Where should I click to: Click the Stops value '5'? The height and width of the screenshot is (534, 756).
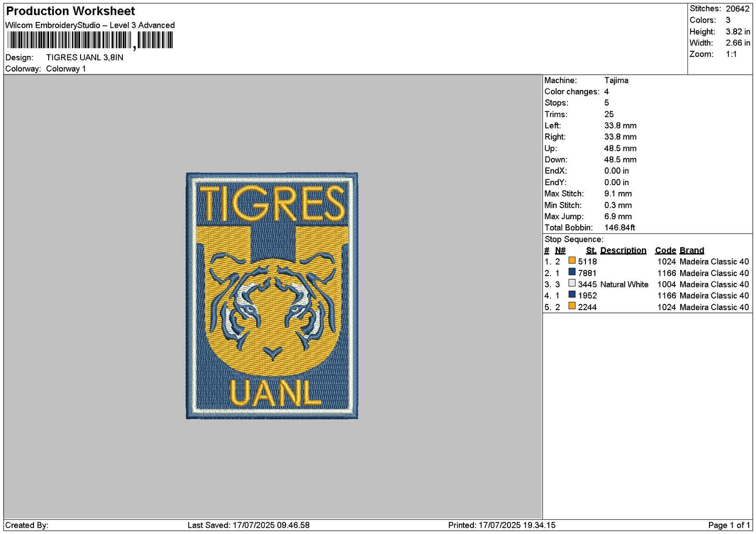click(606, 103)
